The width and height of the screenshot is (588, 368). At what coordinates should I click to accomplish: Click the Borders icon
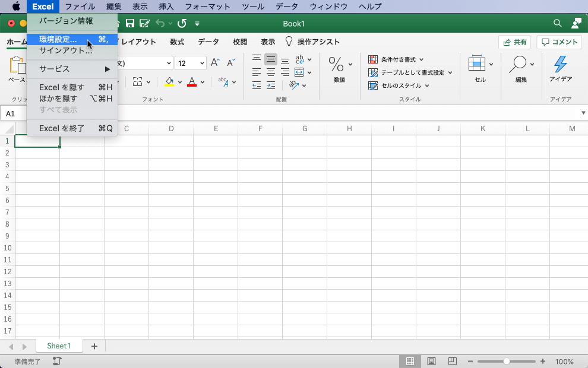pos(138,82)
